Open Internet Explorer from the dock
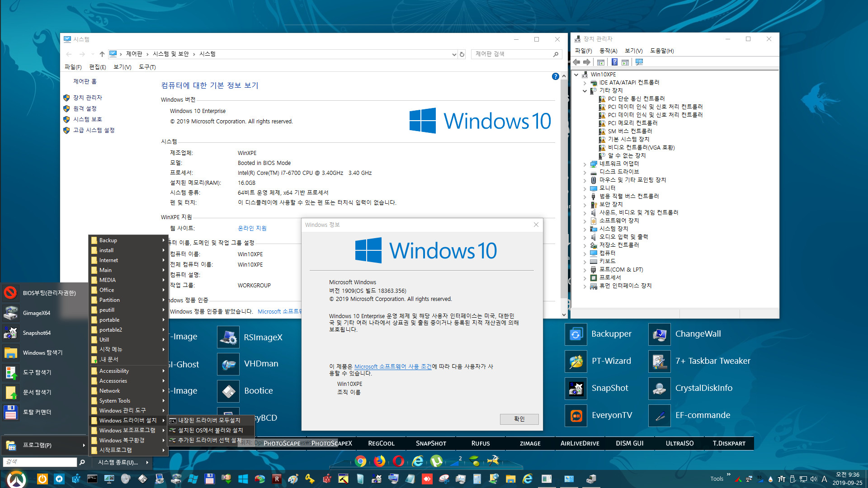The width and height of the screenshot is (868, 488). coord(417,461)
